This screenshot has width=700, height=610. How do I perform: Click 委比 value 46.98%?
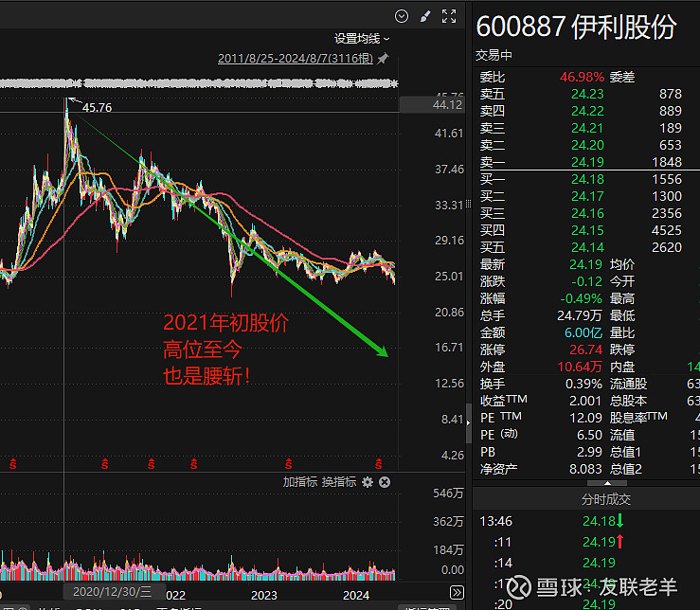click(582, 77)
